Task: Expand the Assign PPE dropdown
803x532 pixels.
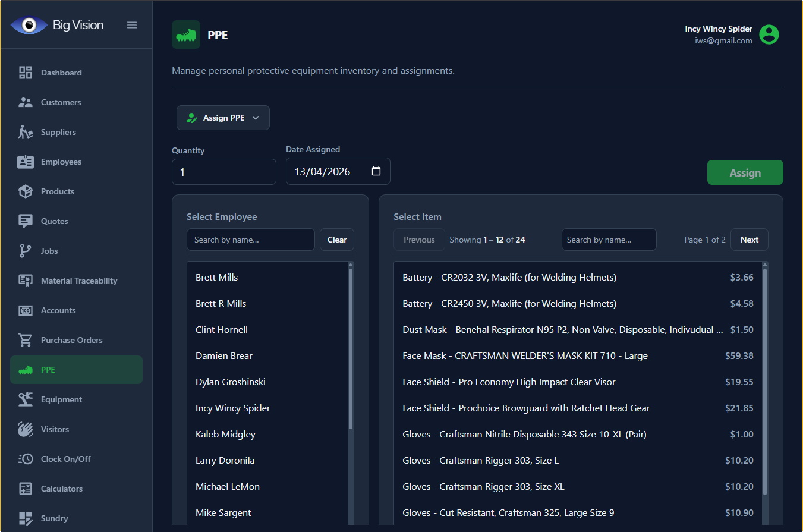Action: point(223,118)
